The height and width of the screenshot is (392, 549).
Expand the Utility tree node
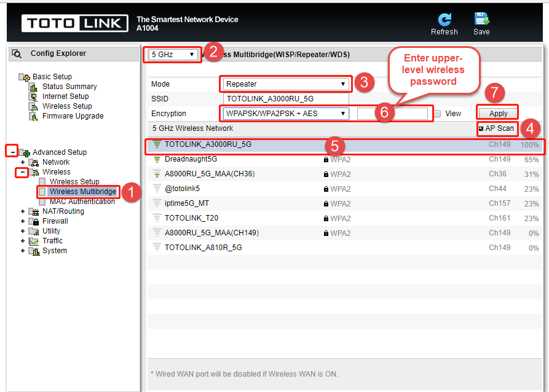tap(23, 232)
